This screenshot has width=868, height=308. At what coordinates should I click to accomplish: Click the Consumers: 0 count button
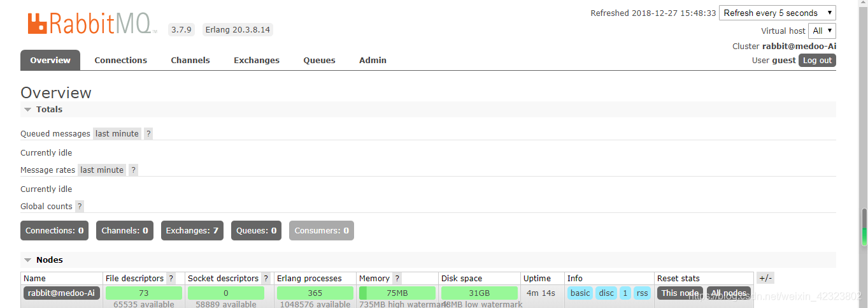coord(322,230)
